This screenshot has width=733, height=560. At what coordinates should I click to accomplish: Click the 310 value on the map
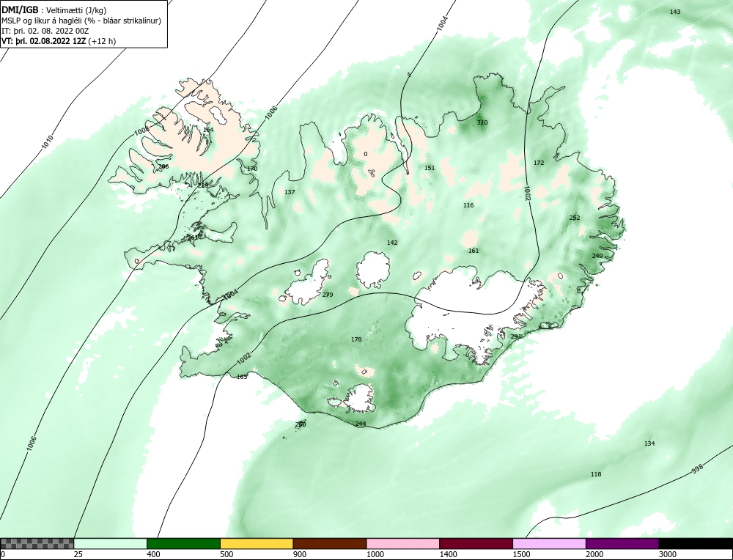point(482,122)
